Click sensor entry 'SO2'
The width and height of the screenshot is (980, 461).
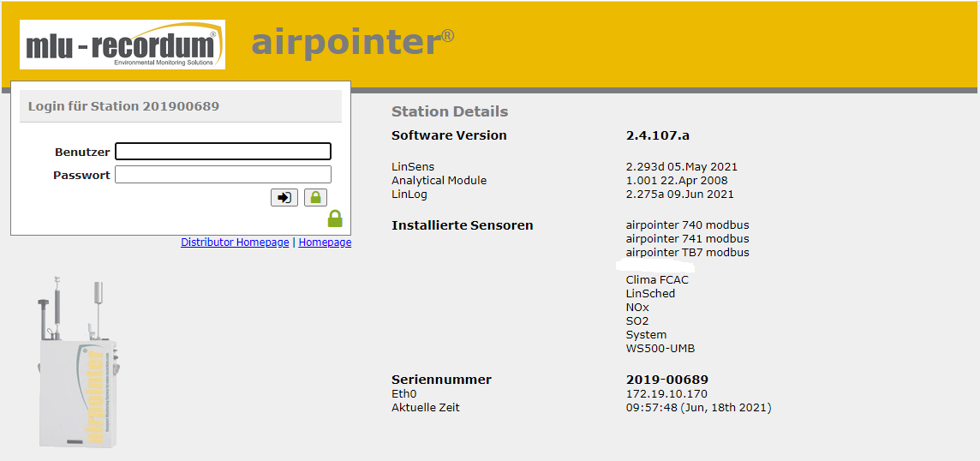point(637,321)
